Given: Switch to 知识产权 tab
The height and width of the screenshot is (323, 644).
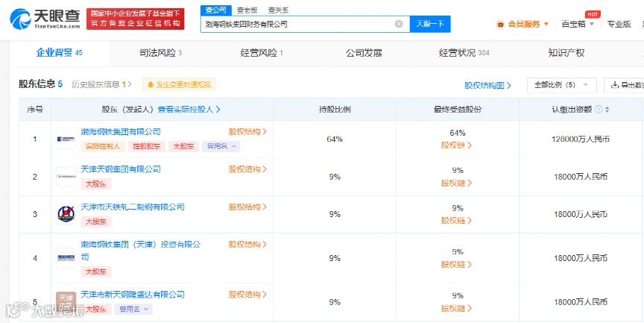Looking at the screenshot, I should (x=566, y=53).
